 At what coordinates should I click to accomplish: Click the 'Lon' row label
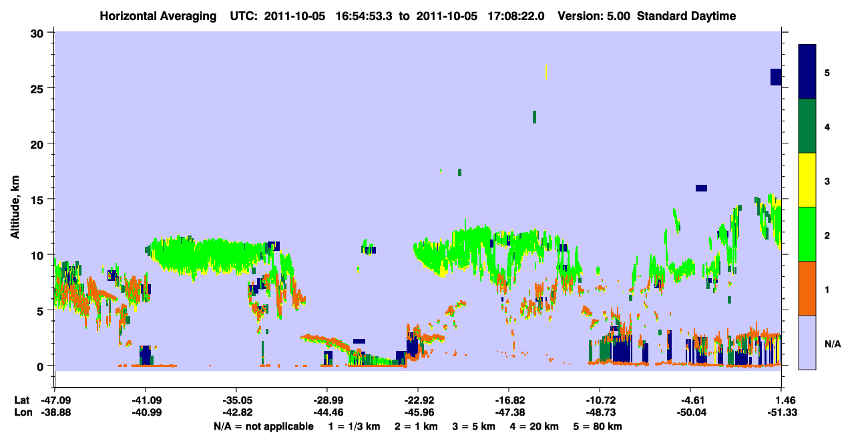[x=23, y=412]
